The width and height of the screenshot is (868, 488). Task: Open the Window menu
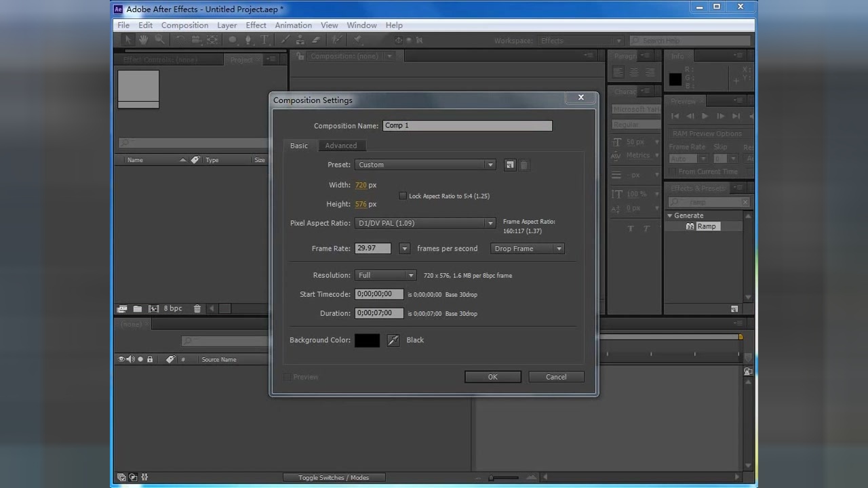tap(361, 25)
